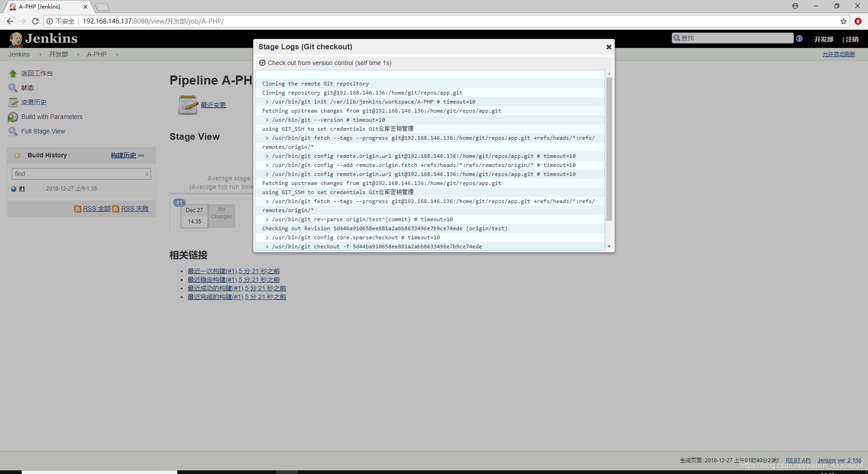Screen dimensions: 868x474
Task: Click the Build History sun icon
Action: 18,155
